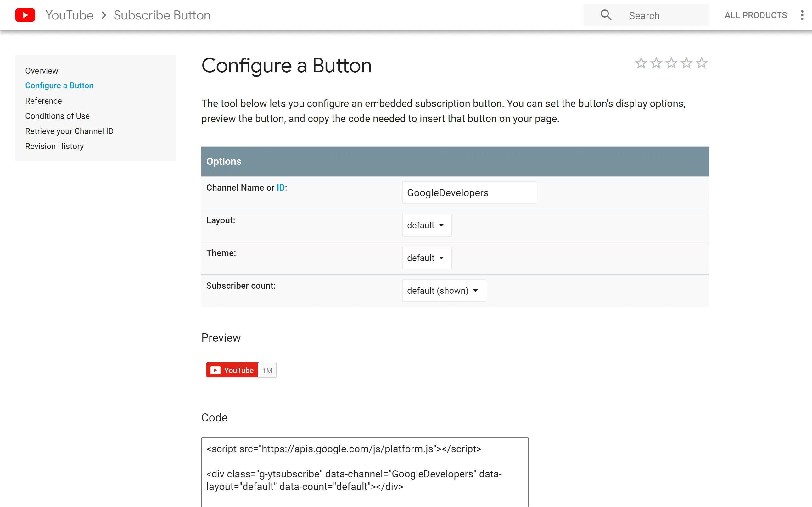Rate the page three stars
The image size is (812, 507).
pos(671,63)
